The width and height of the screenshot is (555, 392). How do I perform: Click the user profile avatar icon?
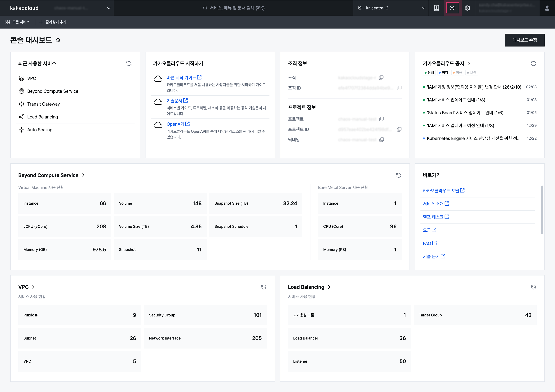click(547, 8)
